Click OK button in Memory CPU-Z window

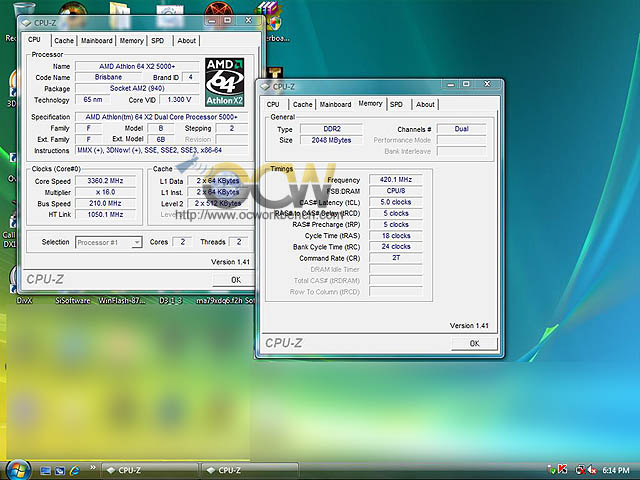click(x=474, y=343)
